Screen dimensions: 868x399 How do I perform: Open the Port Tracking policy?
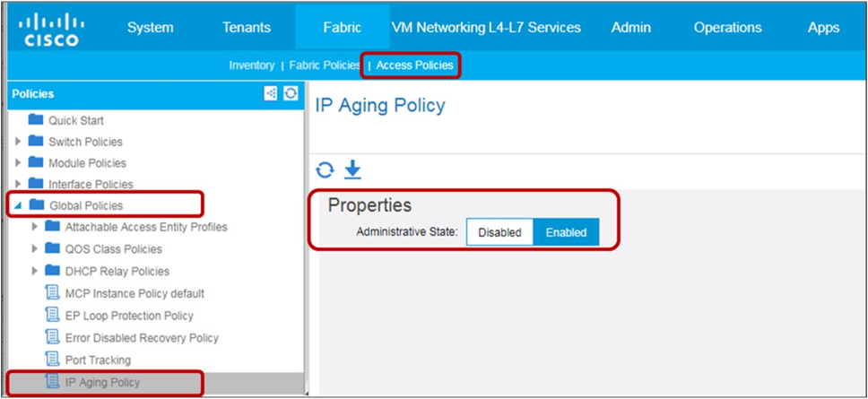pyautogui.click(x=98, y=360)
